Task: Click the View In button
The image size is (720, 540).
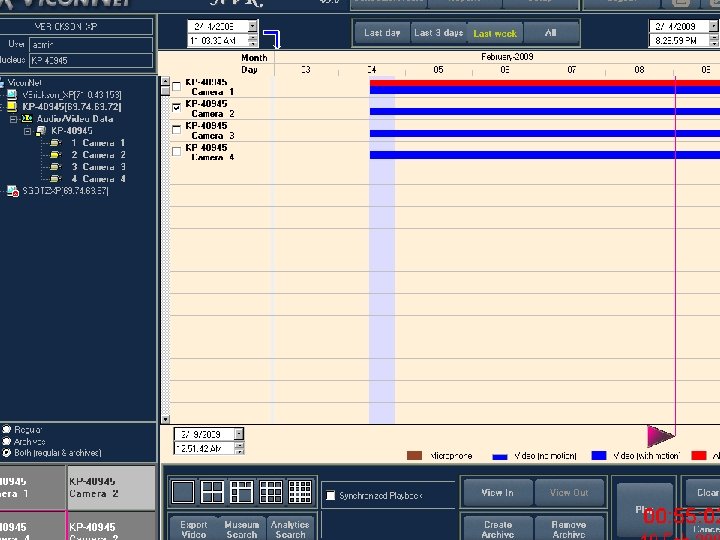Action: [498, 493]
